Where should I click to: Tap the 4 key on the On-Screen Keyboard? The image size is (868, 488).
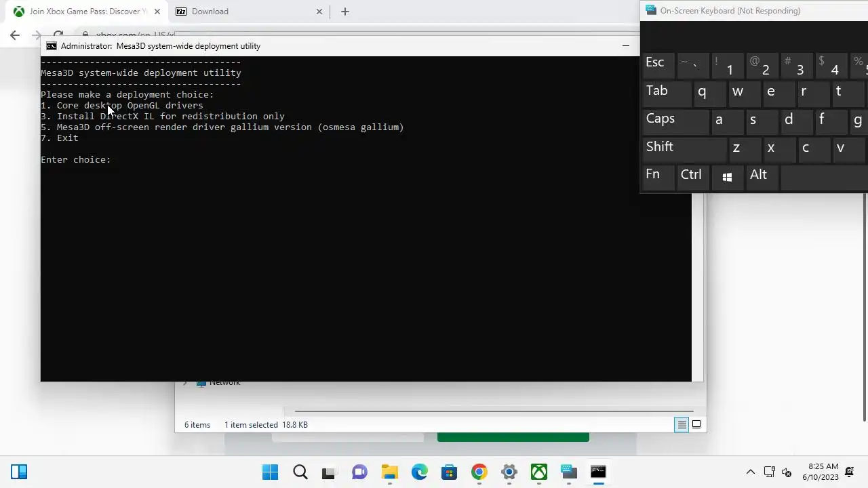(831, 66)
